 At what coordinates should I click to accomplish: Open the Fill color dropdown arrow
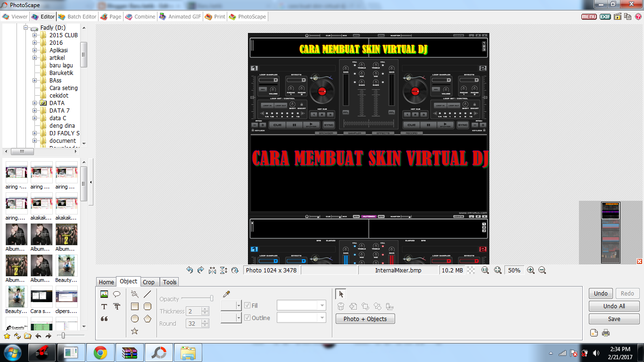(239, 305)
